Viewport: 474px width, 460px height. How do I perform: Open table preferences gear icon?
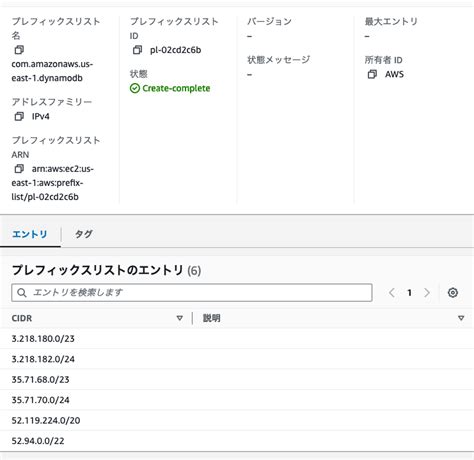pos(453,293)
